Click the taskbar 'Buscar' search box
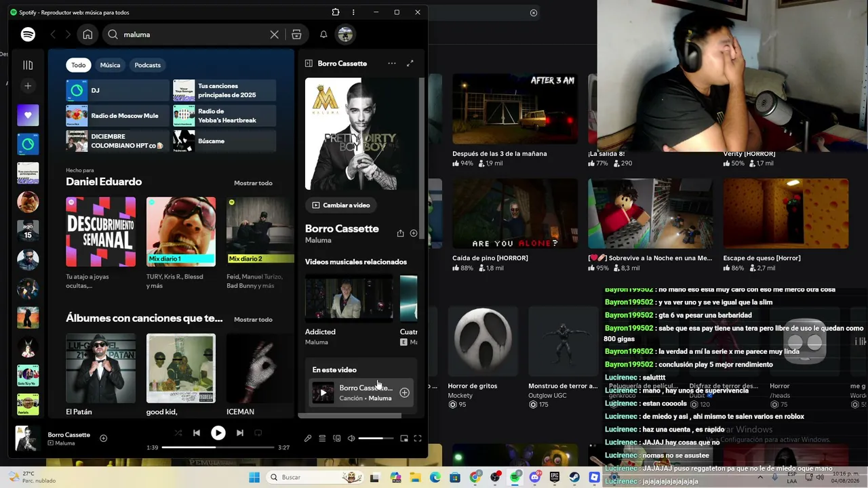 point(315,477)
